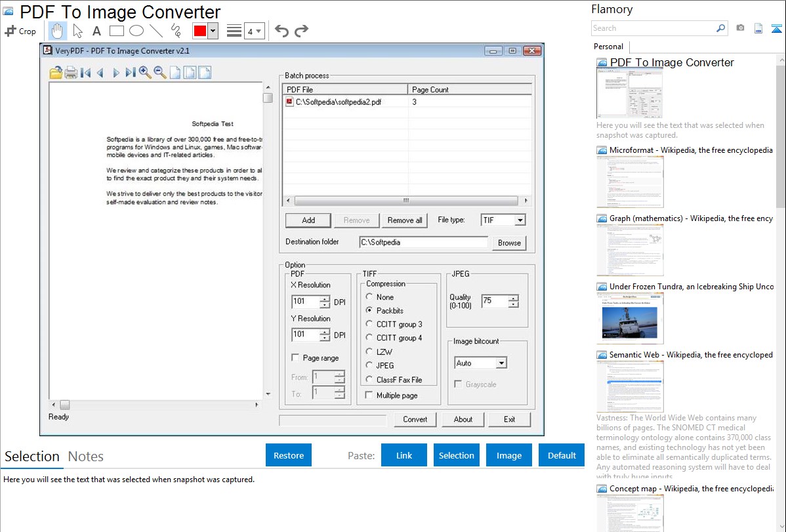This screenshot has height=532, width=786.
Task: Switch to the Notes tab
Action: [85, 457]
